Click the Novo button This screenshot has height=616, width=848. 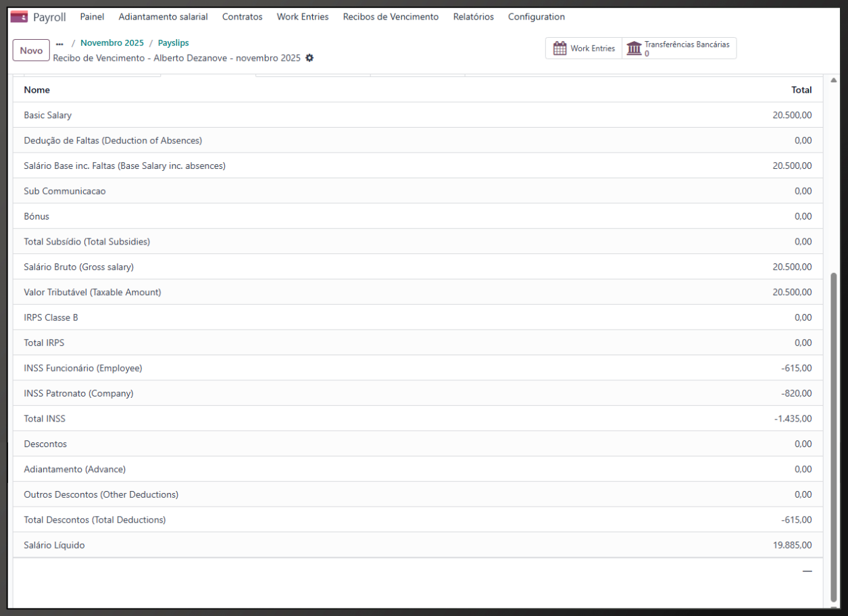(x=31, y=50)
